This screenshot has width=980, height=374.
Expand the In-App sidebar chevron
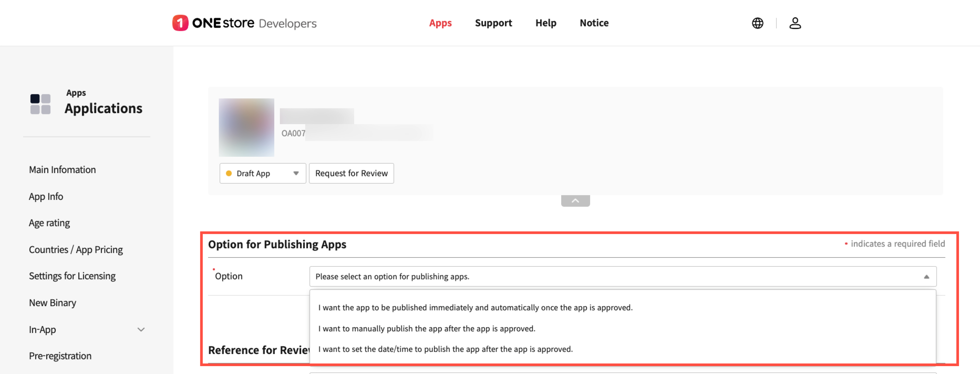[141, 330]
